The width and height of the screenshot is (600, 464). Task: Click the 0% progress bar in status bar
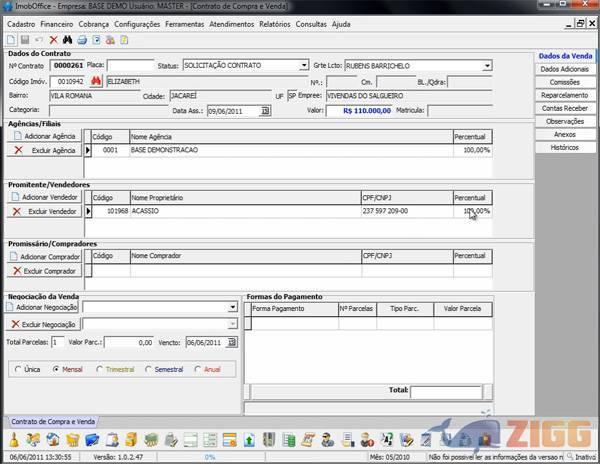(x=210, y=457)
